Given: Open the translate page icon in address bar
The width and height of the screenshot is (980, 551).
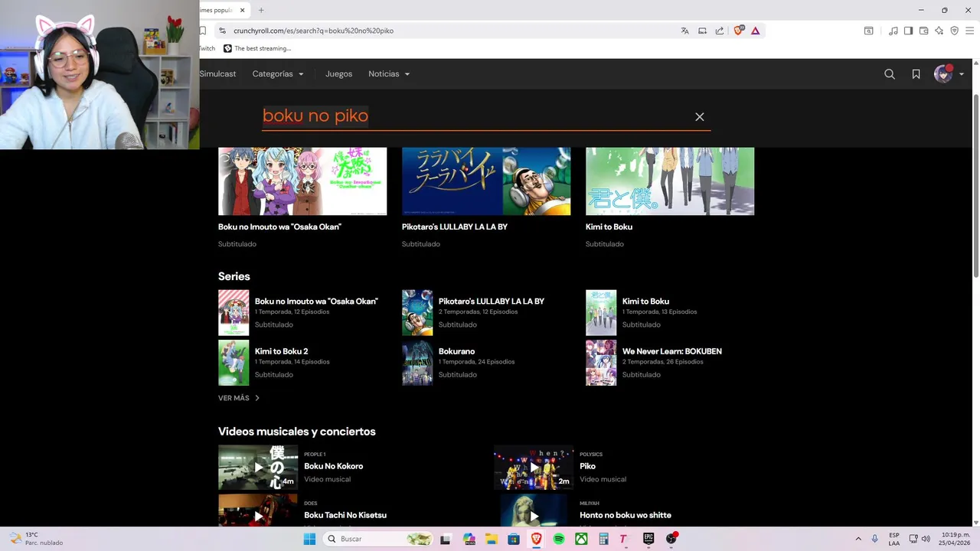Looking at the screenshot, I should pos(684,31).
